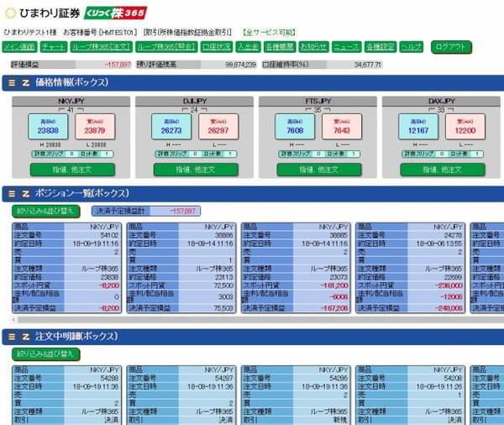Image resolution: width=504 pixels, height=425 pixels.
Task: Click 許容スリップ field in FTS/JPY box
Action: pos(318,154)
